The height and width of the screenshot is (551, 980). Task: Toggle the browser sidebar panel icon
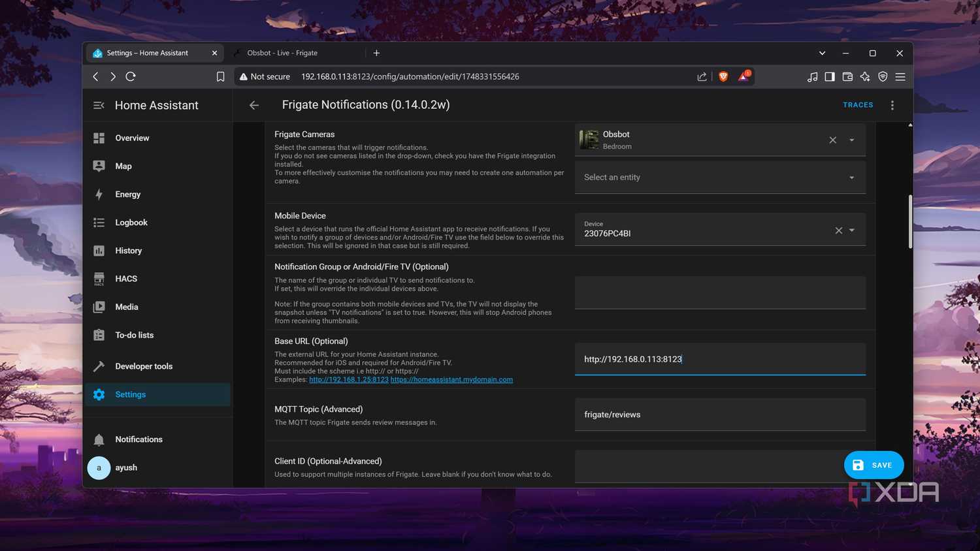[x=830, y=76]
